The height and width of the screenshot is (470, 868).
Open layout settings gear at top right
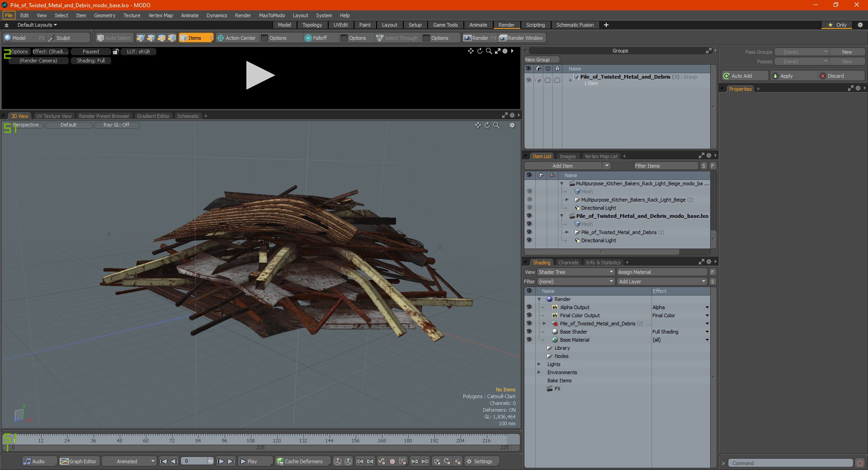click(x=860, y=25)
